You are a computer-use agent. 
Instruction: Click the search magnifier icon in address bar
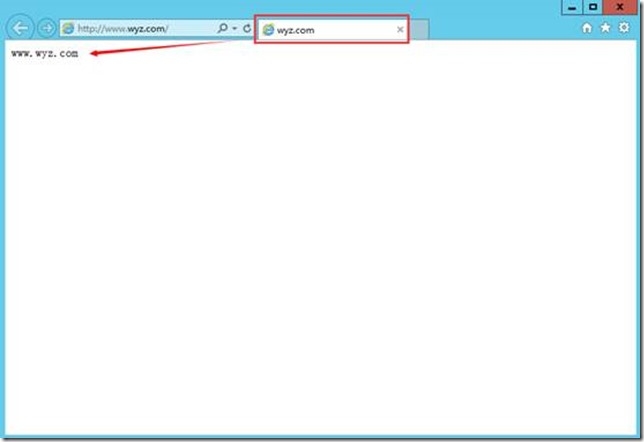point(222,28)
